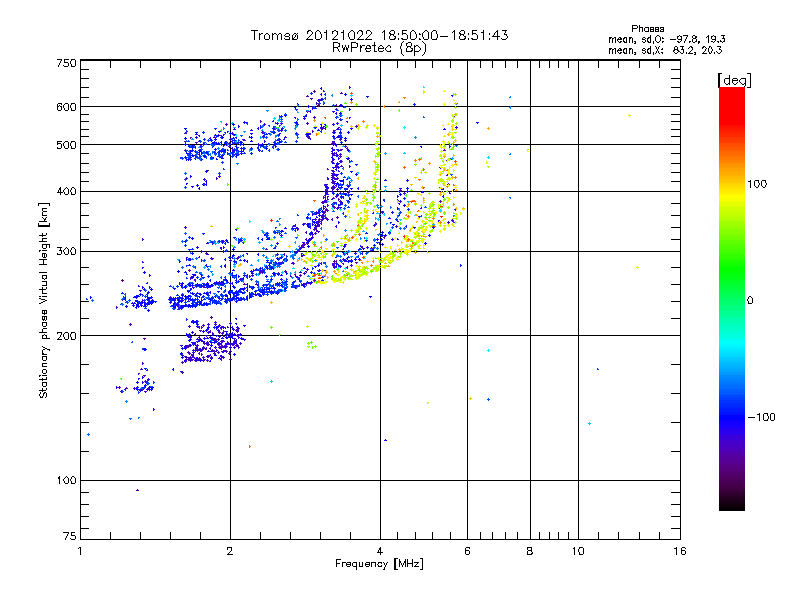Image resolution: width=800 pixels, height=600 pixels.
Task: Click the y-axis tick label '400'
Action: point(66,191)
